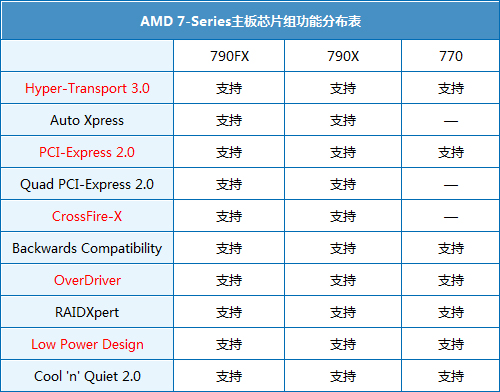Select the 770 column header
The height and width of the screenshot is (392, 500).
[x=451, y=56]
